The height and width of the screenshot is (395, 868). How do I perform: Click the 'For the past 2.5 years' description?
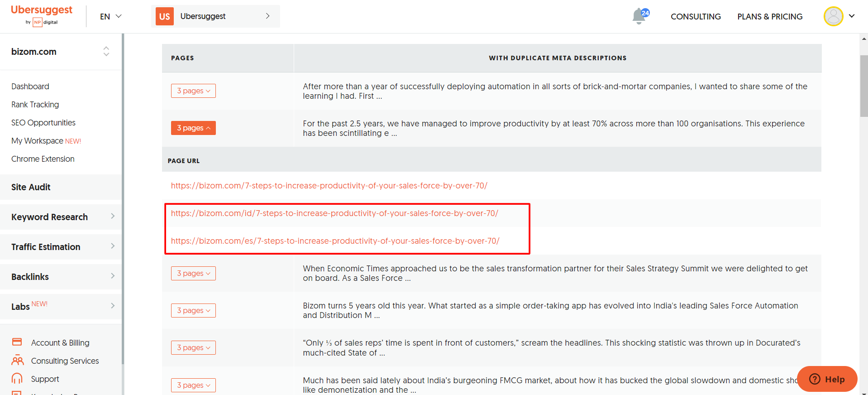point(553,128)
